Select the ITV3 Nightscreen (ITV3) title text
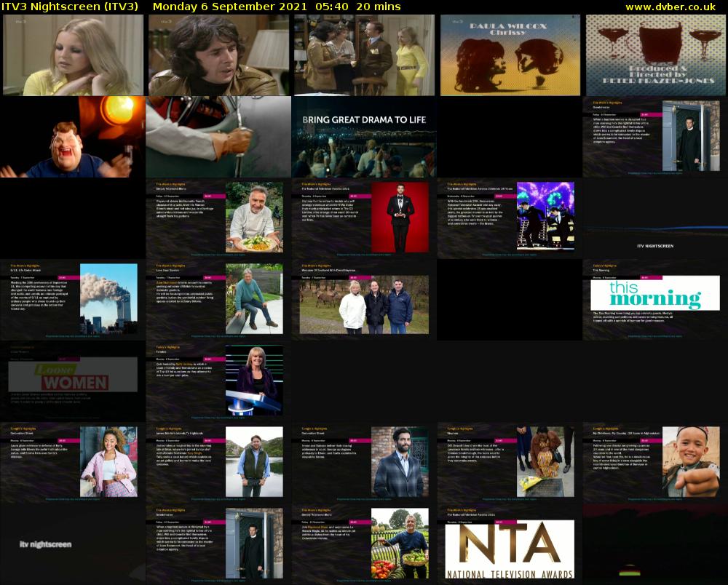The width and height of the screenshot is (728, 585). pyautogui.click(x=70, y=7)
